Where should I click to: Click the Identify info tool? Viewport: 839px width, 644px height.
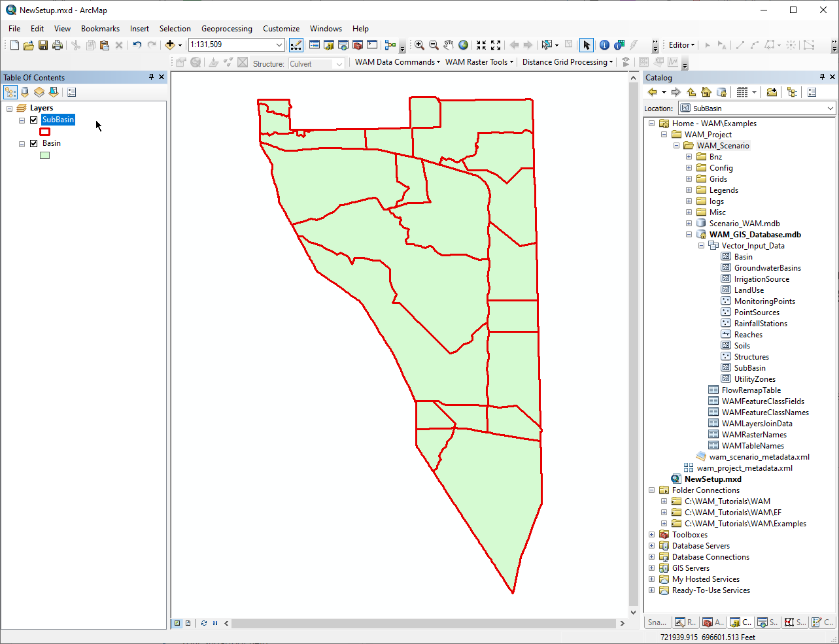(604, 45)
